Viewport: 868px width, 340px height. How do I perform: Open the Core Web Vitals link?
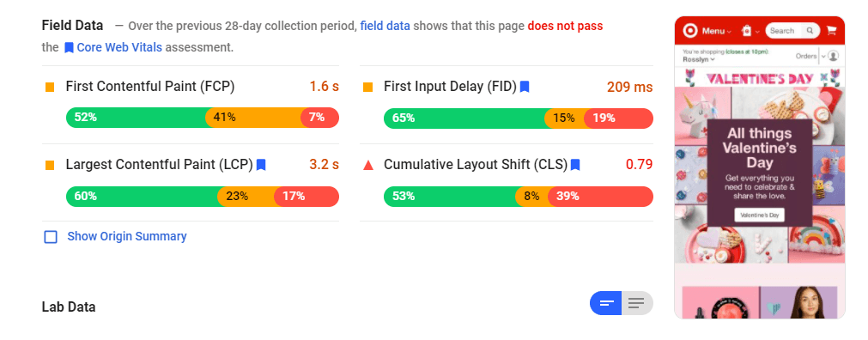point(119,47)
